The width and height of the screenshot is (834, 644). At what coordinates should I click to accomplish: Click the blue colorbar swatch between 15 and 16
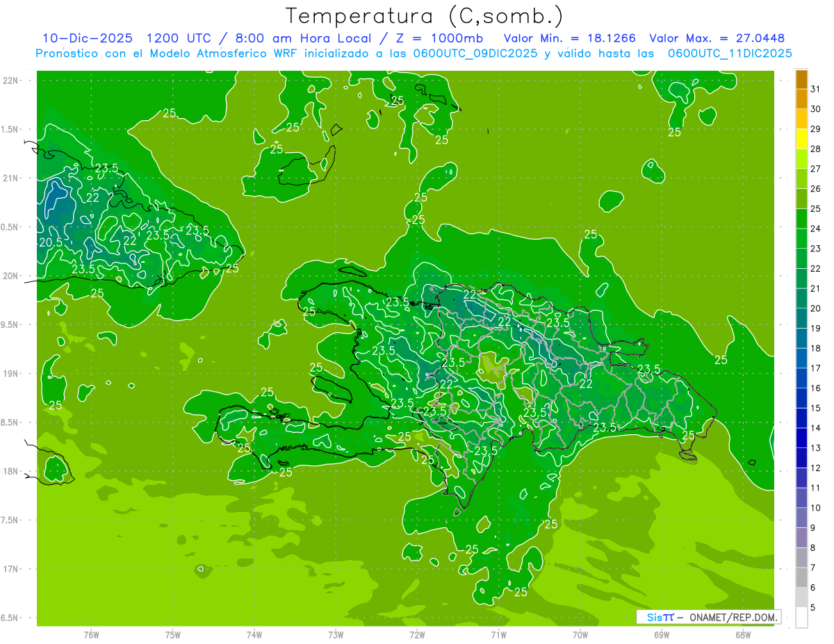(801, 398)
